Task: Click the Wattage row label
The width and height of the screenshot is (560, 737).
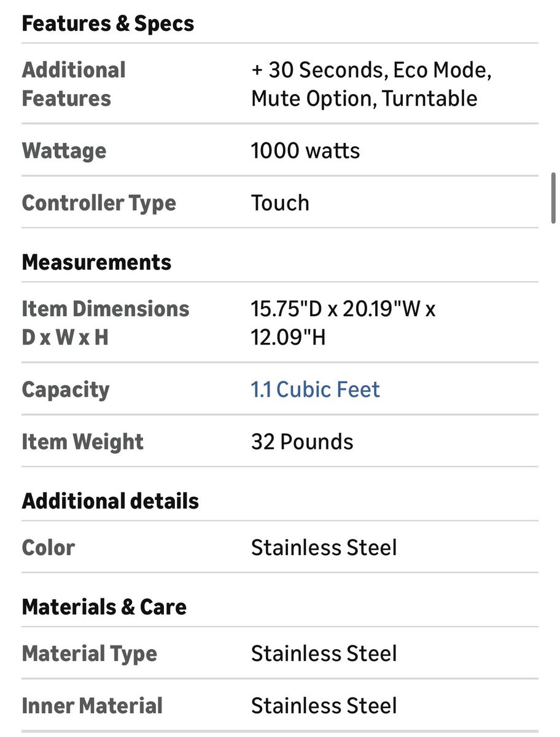Action: point(64,150)
